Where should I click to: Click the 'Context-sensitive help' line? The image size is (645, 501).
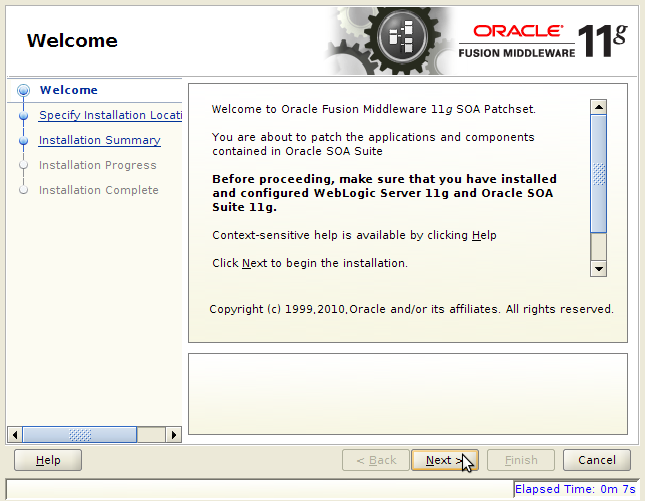tap(354, 235)
